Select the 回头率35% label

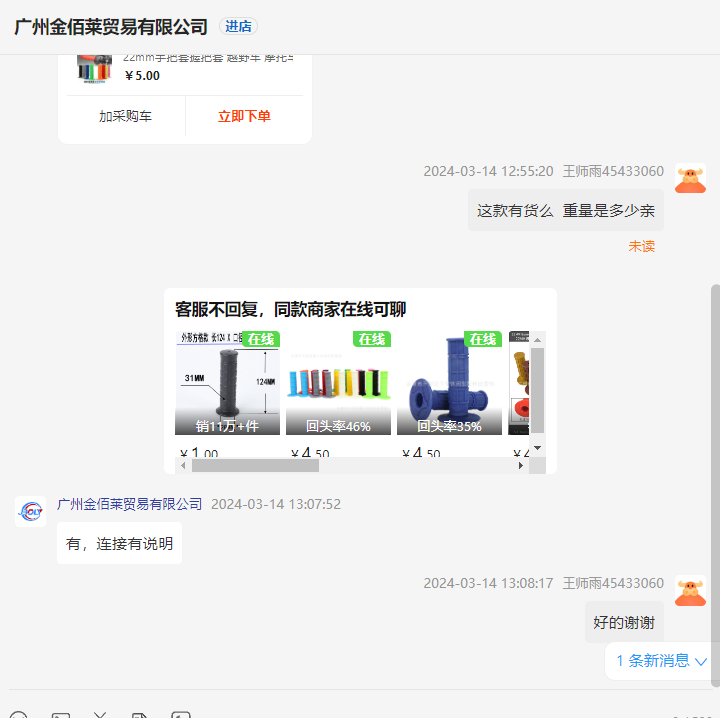coord(449,426)
